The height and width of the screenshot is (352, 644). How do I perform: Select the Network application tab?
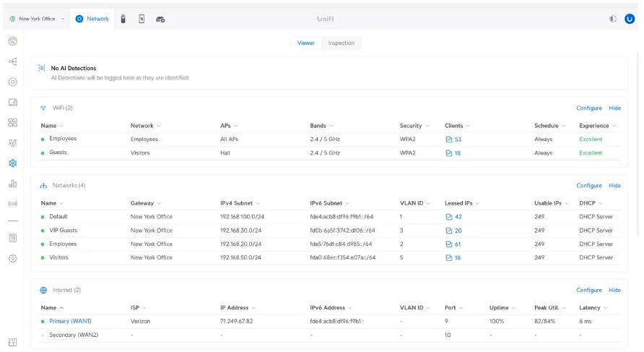pyautogui.click(x=92, y=19)
